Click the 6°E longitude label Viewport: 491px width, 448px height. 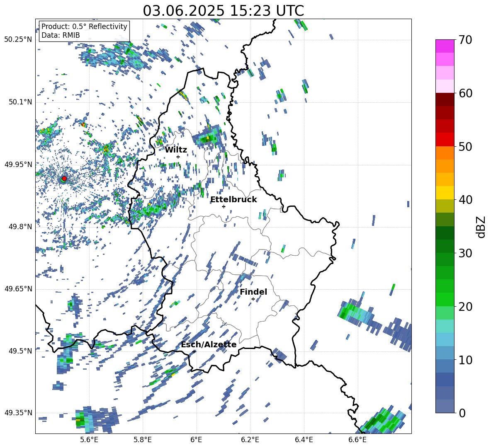click(x=196, y=440)
